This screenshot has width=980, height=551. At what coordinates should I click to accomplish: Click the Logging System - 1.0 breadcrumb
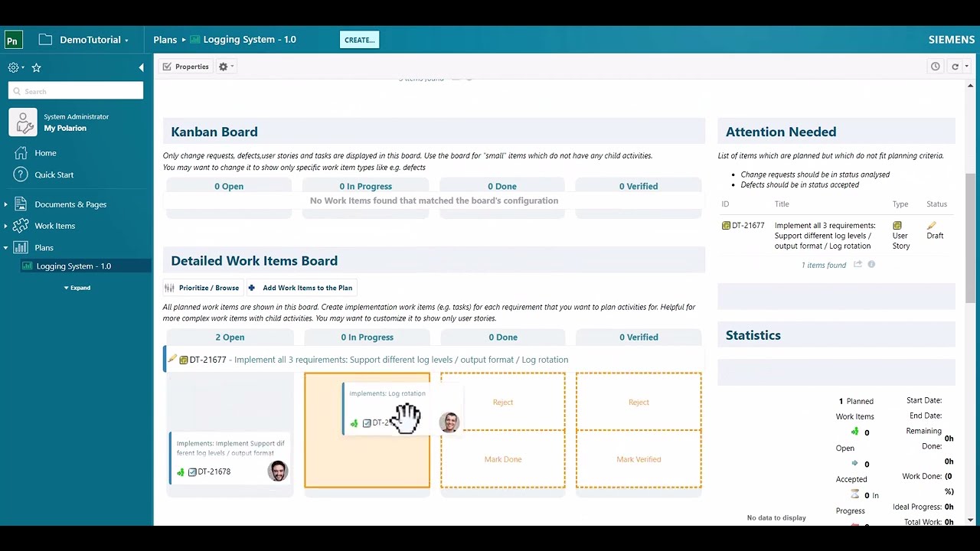tap(243, 40)
